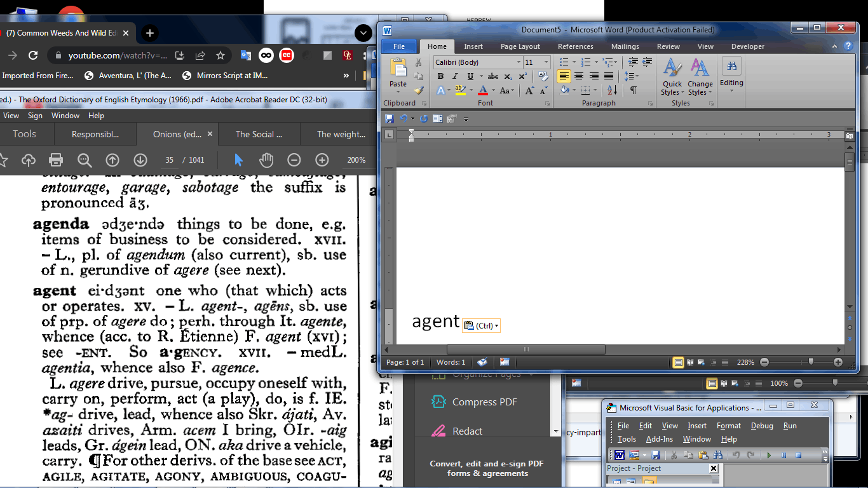Toggle Bold formatting in Word

click(440, 76)
